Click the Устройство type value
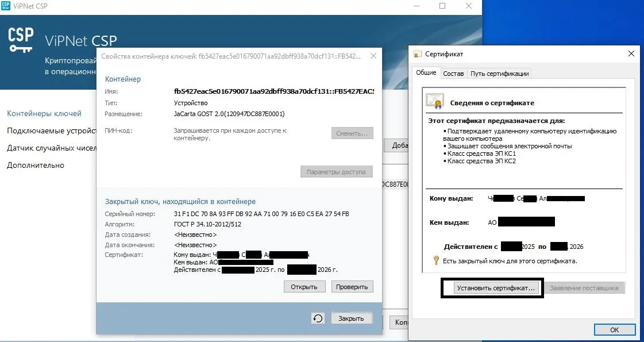644x342 pixels. coord(191,103)
